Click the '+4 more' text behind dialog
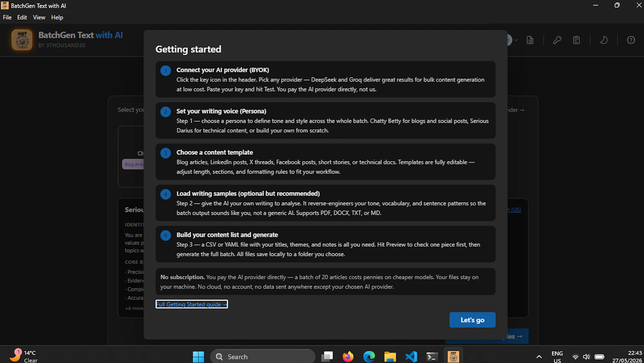Image resolution: width=644 pixels, height=363 pixels. (134, 308)
